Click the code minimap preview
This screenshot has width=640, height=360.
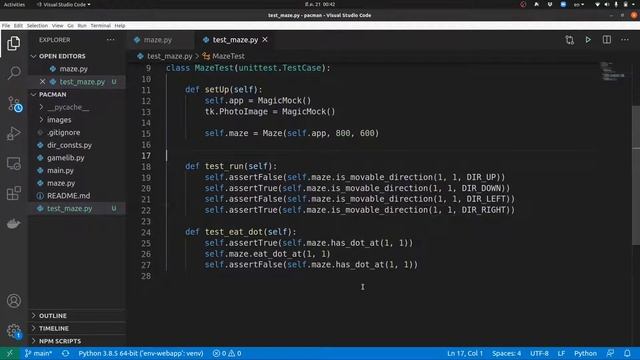[x=613, y=71]
